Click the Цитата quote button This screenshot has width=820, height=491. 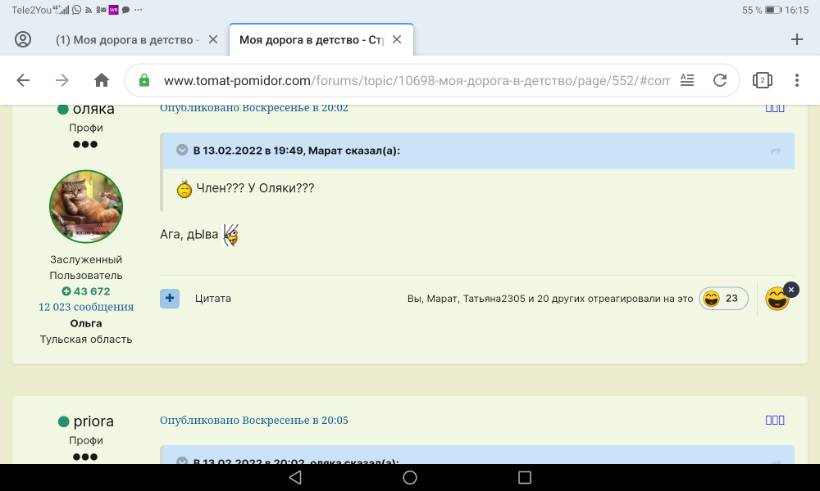point(213,298)
